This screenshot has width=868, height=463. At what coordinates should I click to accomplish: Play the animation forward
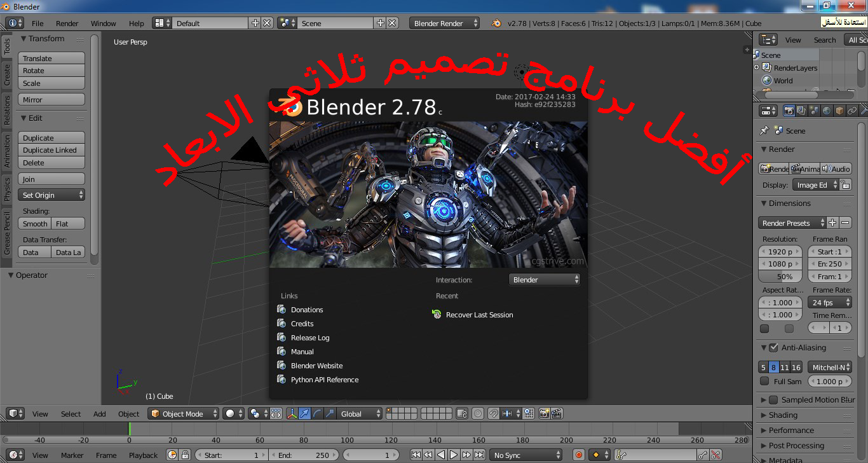(454, 455)
